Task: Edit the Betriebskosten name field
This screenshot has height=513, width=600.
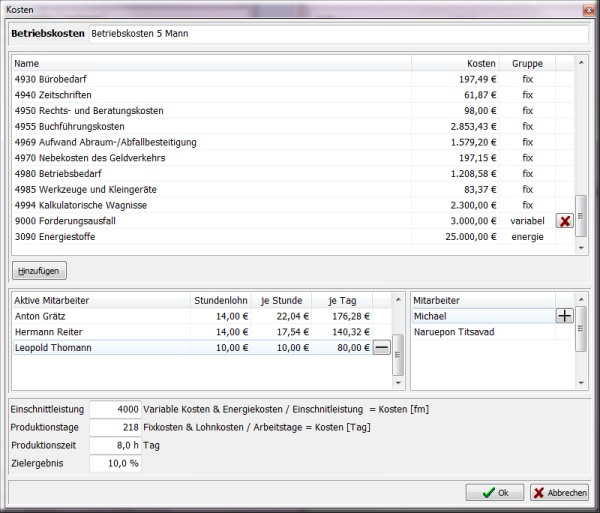Action: 339,34
